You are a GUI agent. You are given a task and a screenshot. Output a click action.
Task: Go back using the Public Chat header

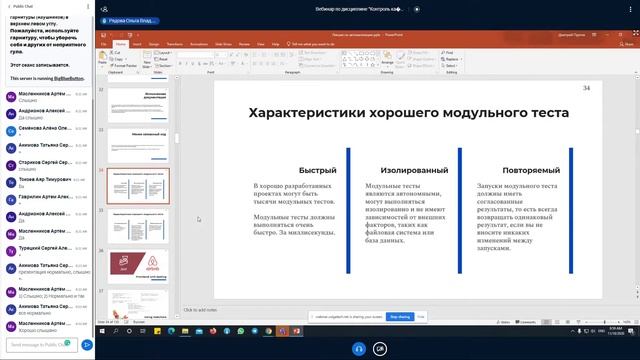(x=20, y=7)
